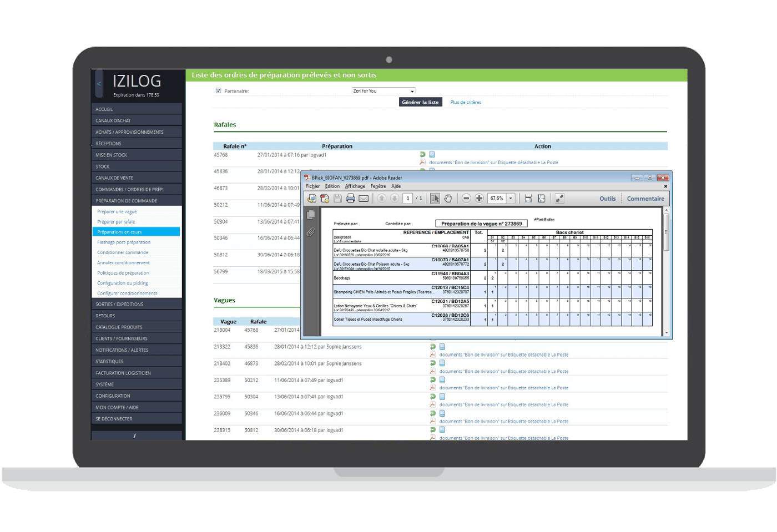Click the Print icon in Adobe Reader
The image size is (777, 532).
[x=350, y=199]
